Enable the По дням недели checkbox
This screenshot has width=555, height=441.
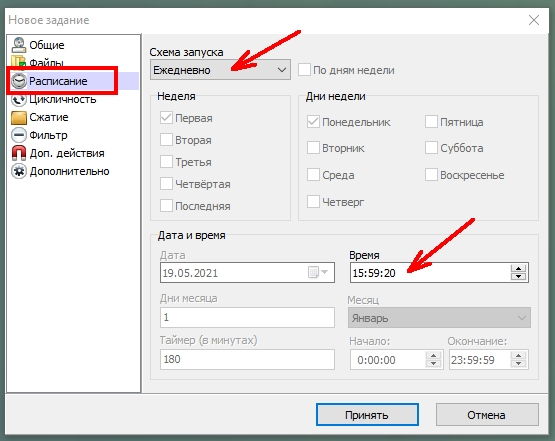[304, 70]
